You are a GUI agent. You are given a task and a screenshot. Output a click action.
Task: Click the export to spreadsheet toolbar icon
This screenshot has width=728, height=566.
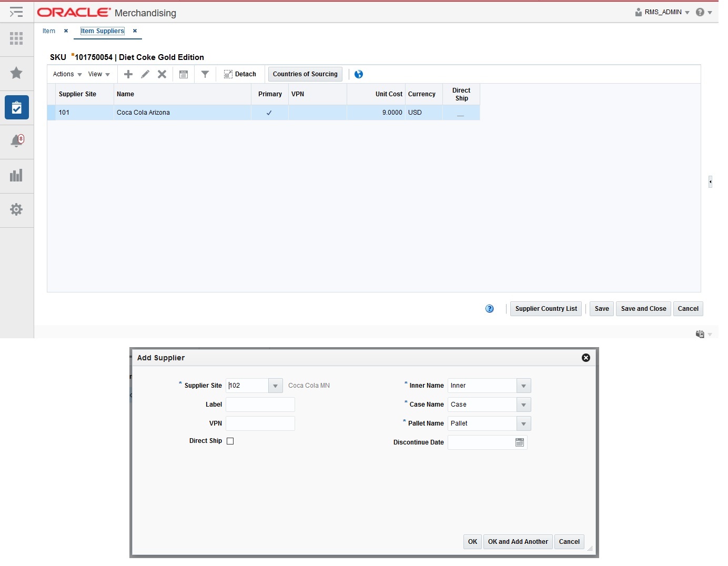[x=184, y=74]
